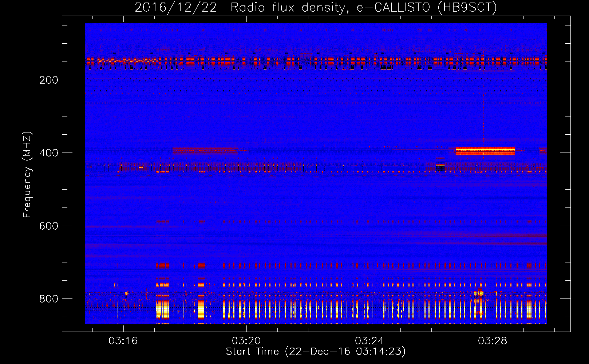Click the 03:20 time tick label
This screenshot has height=364, width=589.
246,341
